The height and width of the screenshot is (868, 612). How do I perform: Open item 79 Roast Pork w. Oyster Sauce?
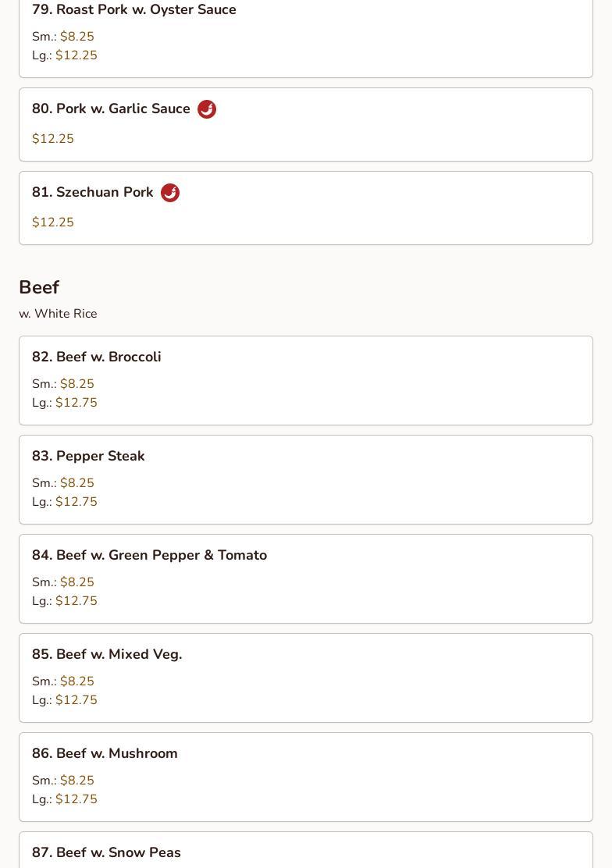point(134,10)
